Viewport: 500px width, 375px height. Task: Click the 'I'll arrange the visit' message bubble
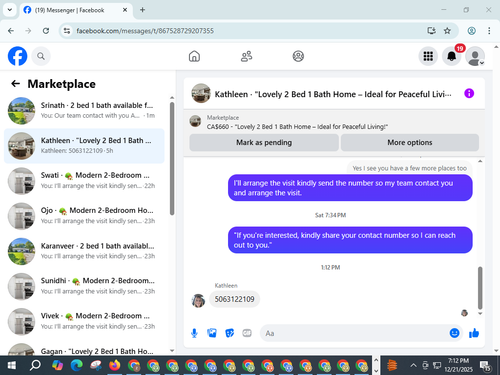click(350, 188)
